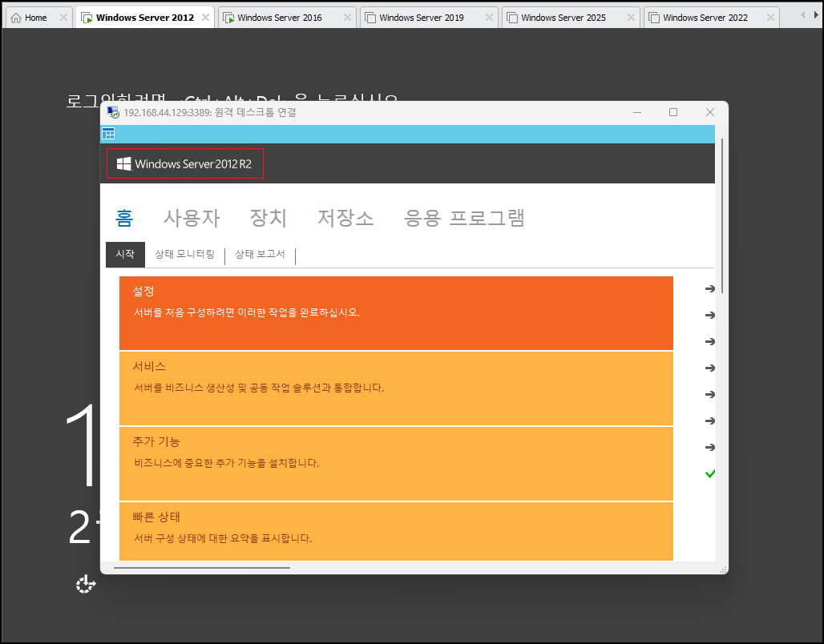Click the tab strip scroll-right arrow
This screenshot has width=824, height=644.
[x=816, y=15]
